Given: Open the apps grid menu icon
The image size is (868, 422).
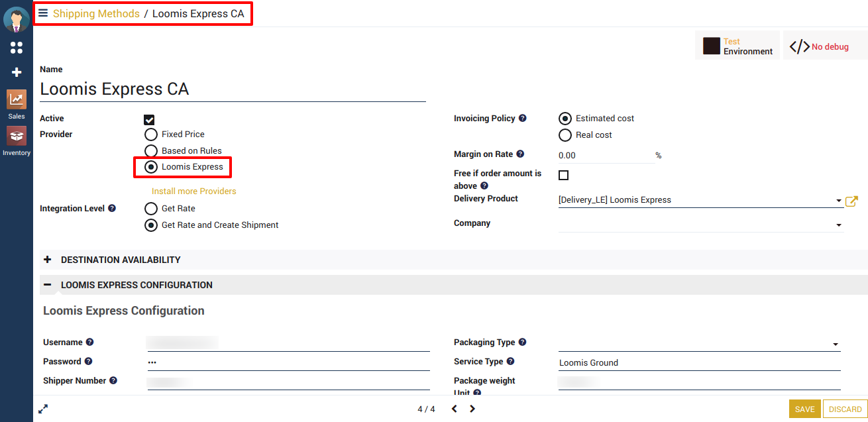Looking at the screenshot, I should point(17,48).
